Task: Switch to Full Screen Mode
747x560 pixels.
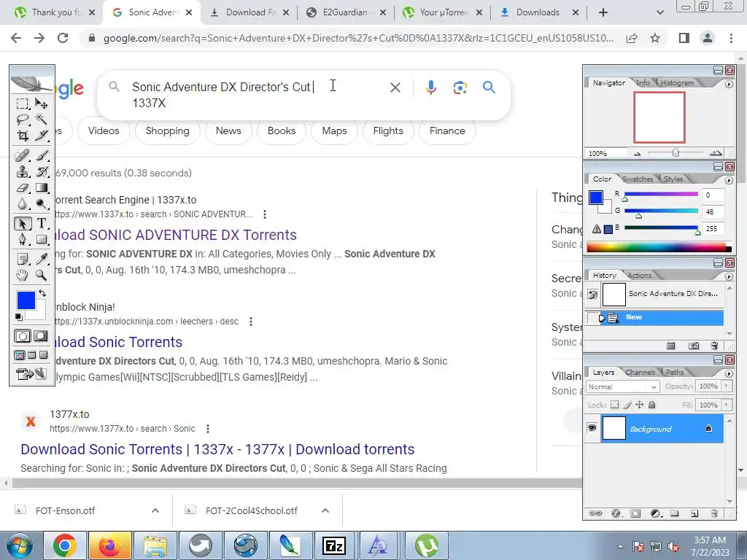Action: coord(43,355)
